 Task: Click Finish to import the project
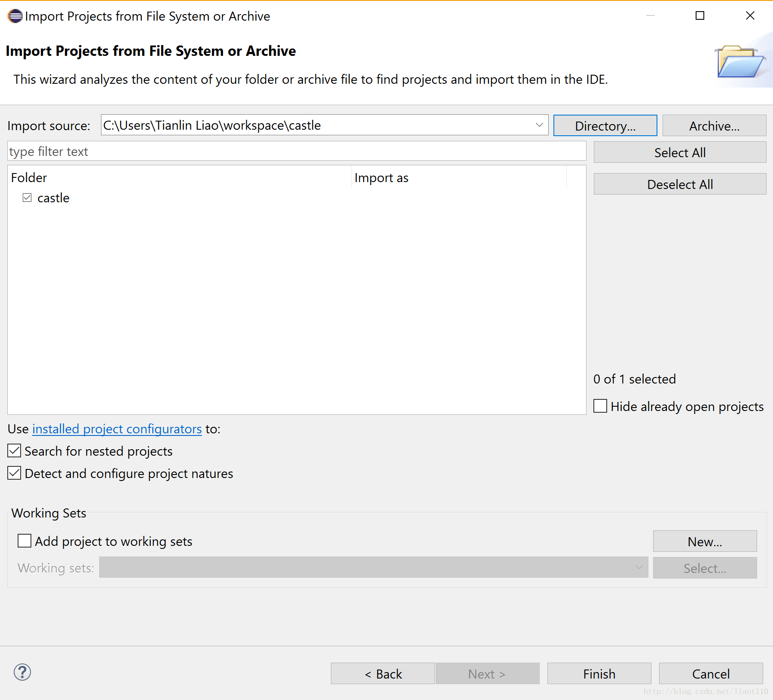599,674
